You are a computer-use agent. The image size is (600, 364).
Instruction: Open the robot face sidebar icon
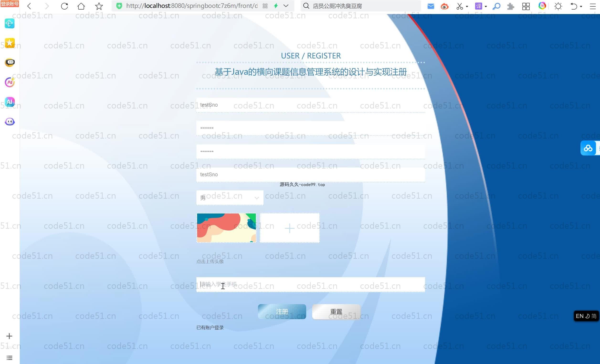10,62
